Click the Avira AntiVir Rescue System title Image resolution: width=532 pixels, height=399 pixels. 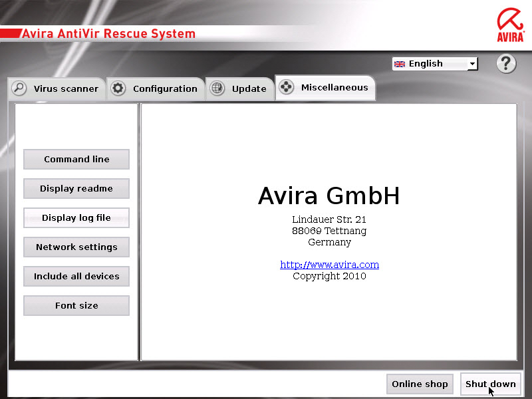(x=108, y=34)
